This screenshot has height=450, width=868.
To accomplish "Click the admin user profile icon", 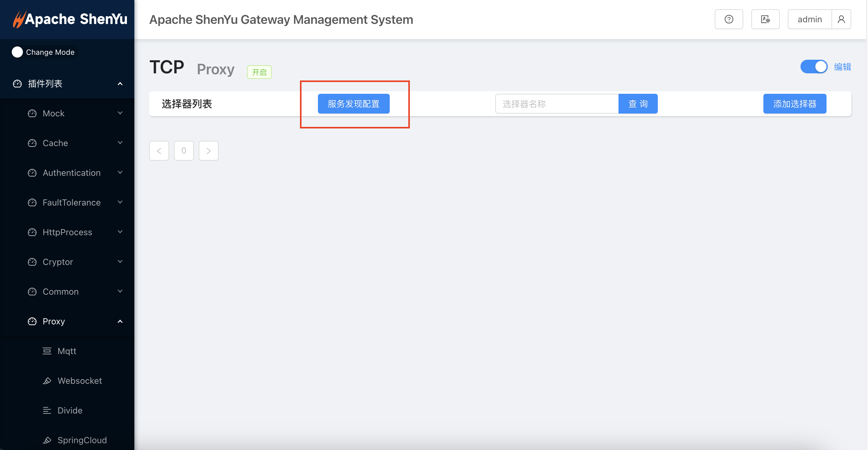I will point(841,19).
